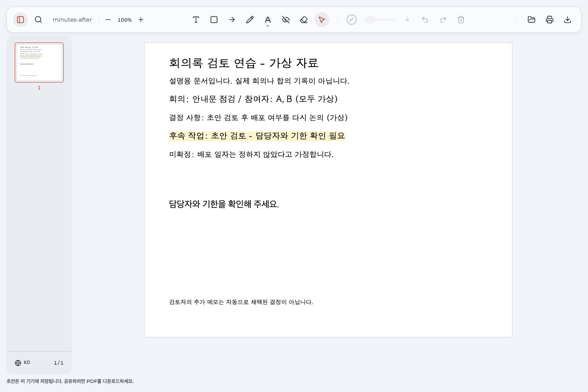Expand the highlight tool options arrow
The image size is (588, 392).
[268, 26]
